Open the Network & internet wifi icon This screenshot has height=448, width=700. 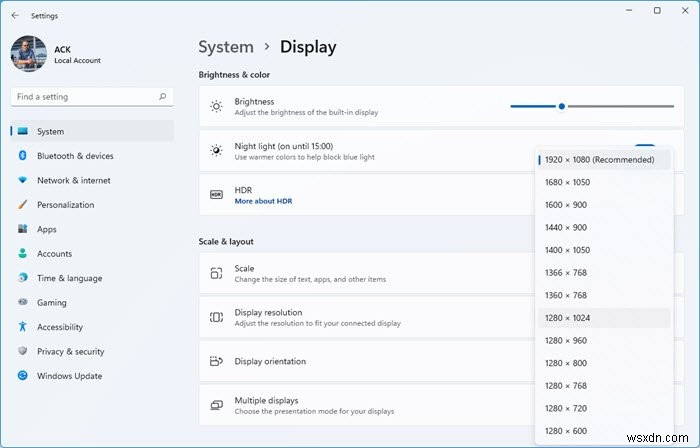[x=23, y=180]
